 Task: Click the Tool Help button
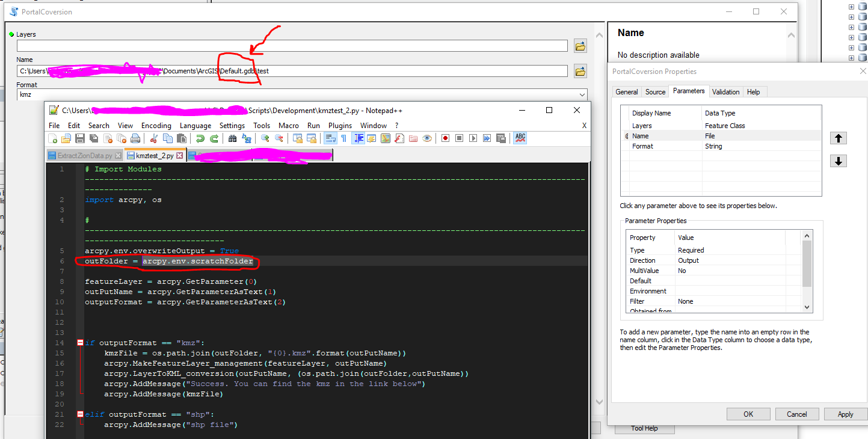(x=644, y=428)
